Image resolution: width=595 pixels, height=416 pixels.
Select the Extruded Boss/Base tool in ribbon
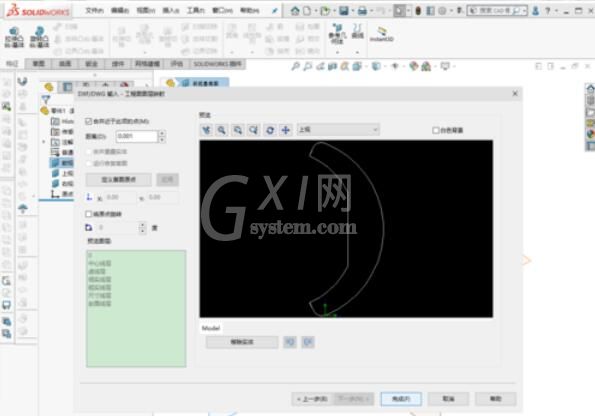pyautogui.click(x=14, y=37)
